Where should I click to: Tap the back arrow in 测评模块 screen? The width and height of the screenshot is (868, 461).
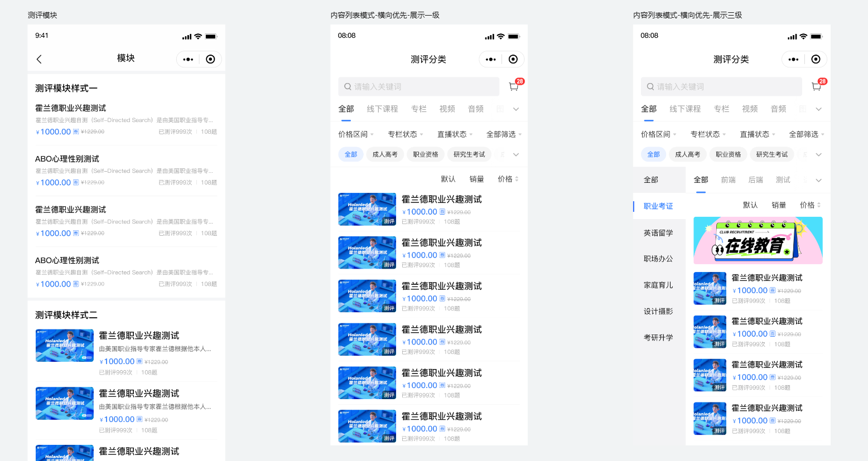pyautogui.click(x=39, y=59)
